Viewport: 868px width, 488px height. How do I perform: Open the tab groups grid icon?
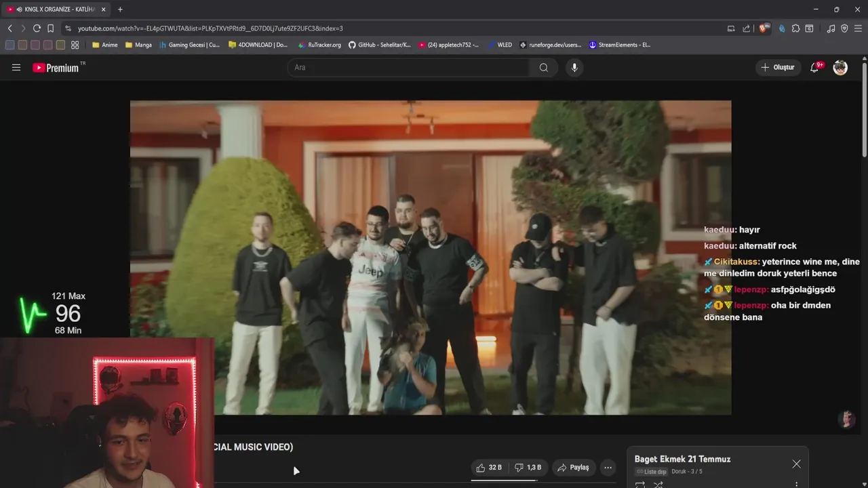pyautogui.click(x=75, y=45)
